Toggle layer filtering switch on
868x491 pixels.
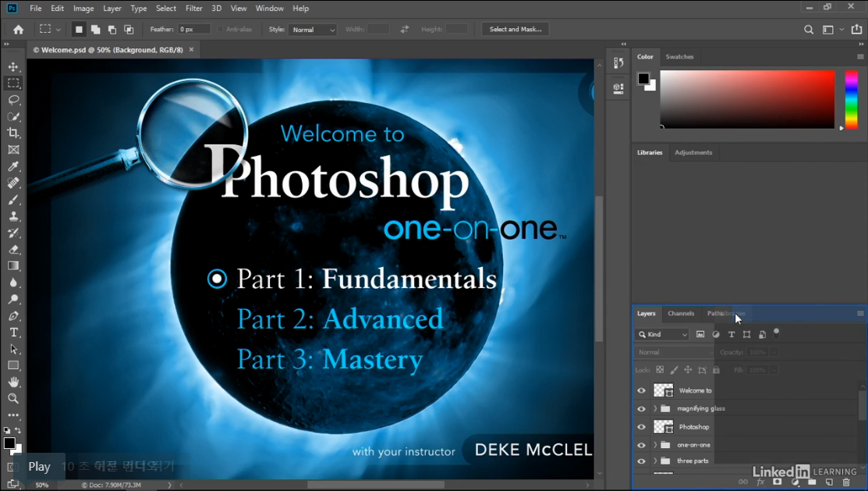pos(776,333)
